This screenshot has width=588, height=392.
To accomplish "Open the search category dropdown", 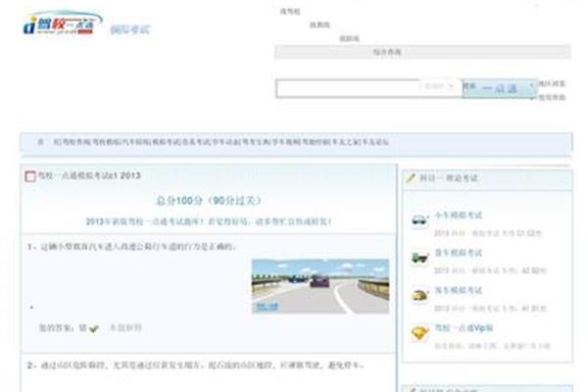I will pos(439,86).
